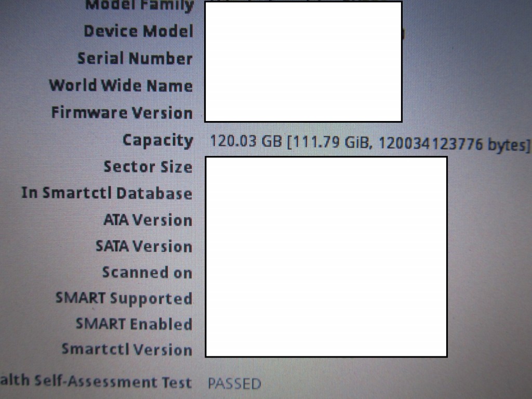The width and height of the screenshot is (532, 399).
Task: Click the Sector Size label
Action: [148, 167]
